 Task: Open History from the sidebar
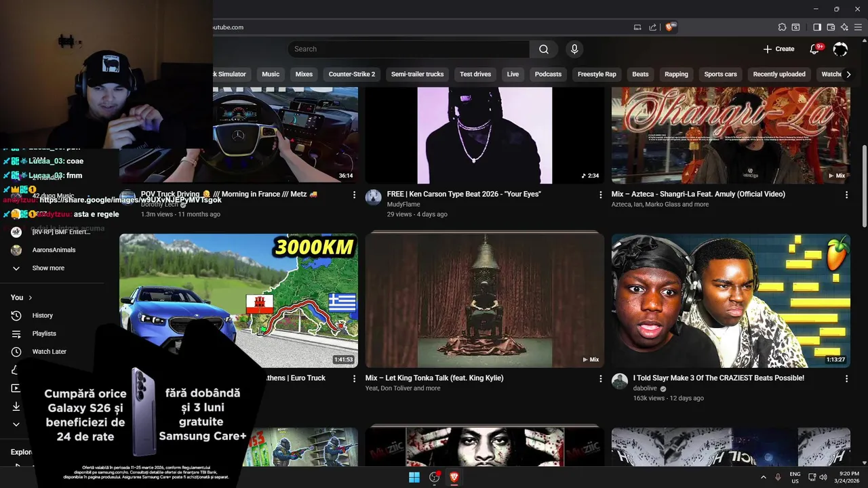(x=42, y=315)
